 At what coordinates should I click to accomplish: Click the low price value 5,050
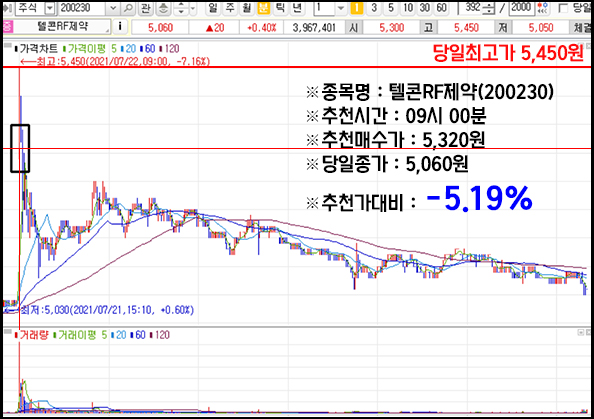pos(541,27)
